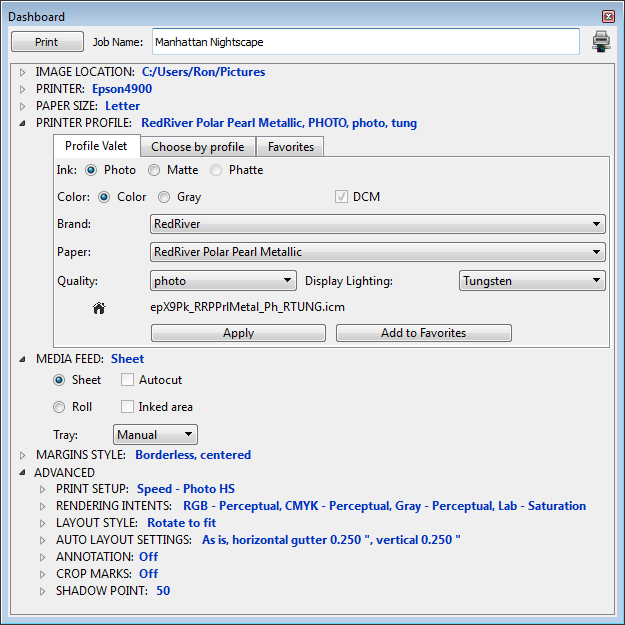Select the Phatte ink radio button
This screenshot has width=625, height=625.
(216, 170)
